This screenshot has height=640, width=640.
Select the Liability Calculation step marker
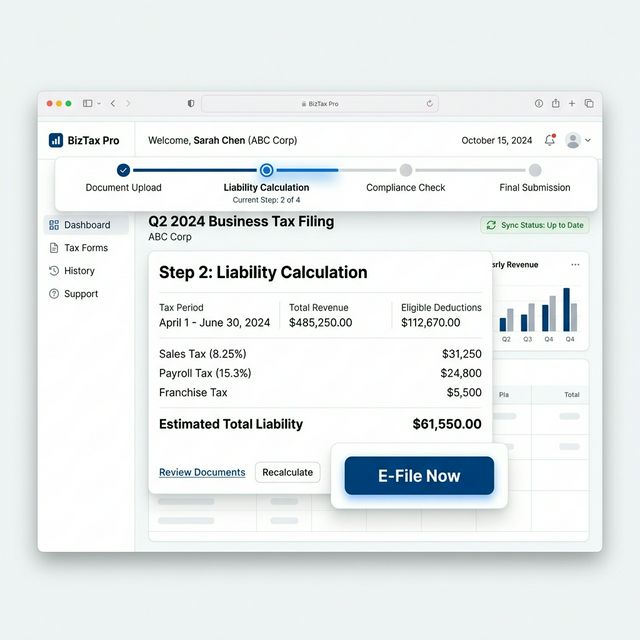267,170
